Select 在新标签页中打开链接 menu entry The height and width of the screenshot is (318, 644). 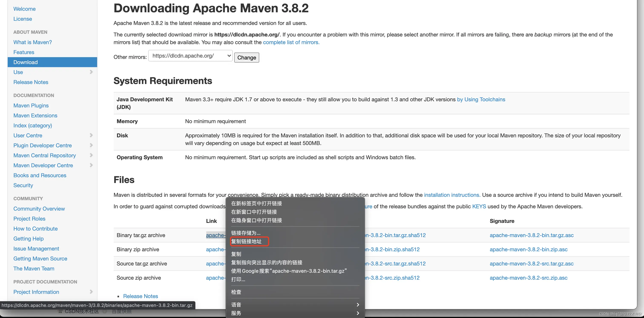click(x=256, y=203)
